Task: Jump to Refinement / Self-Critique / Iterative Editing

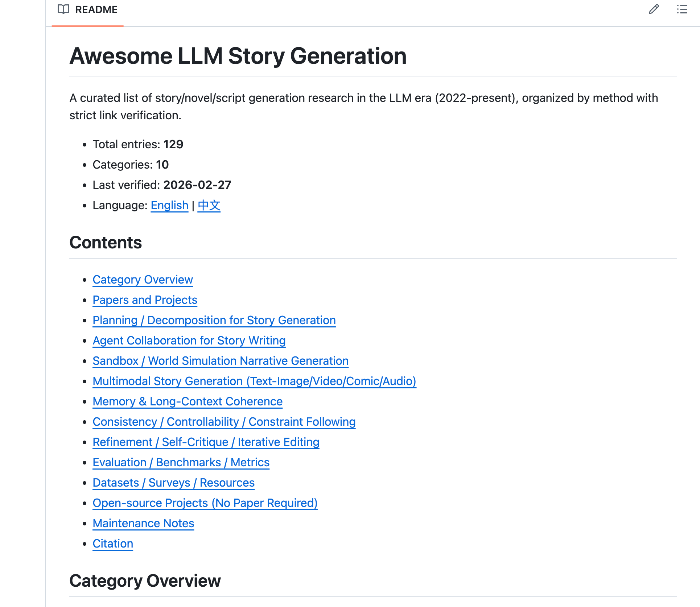Action: pos(206,442)
